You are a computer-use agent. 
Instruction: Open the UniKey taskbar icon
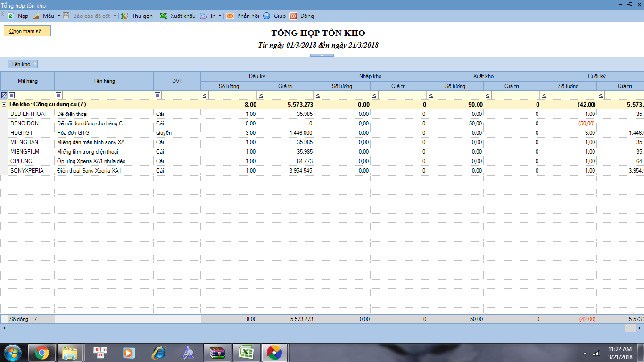100,353
